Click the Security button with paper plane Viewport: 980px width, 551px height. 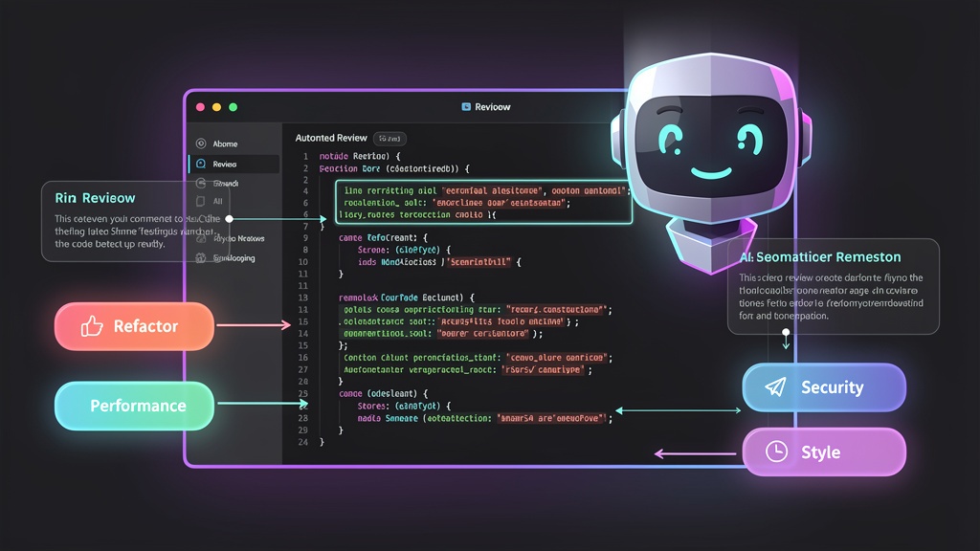pos(824,387)
